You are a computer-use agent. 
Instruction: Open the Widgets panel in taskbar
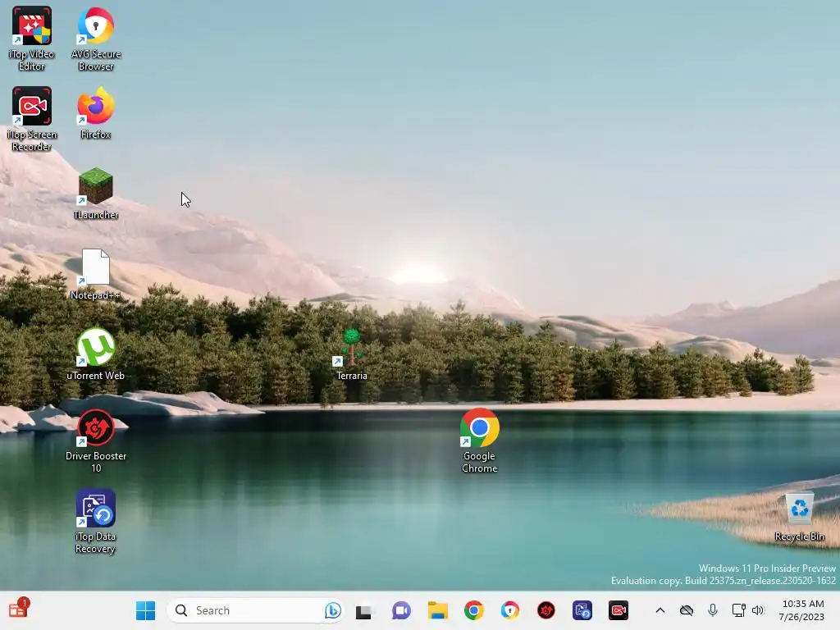18,609
